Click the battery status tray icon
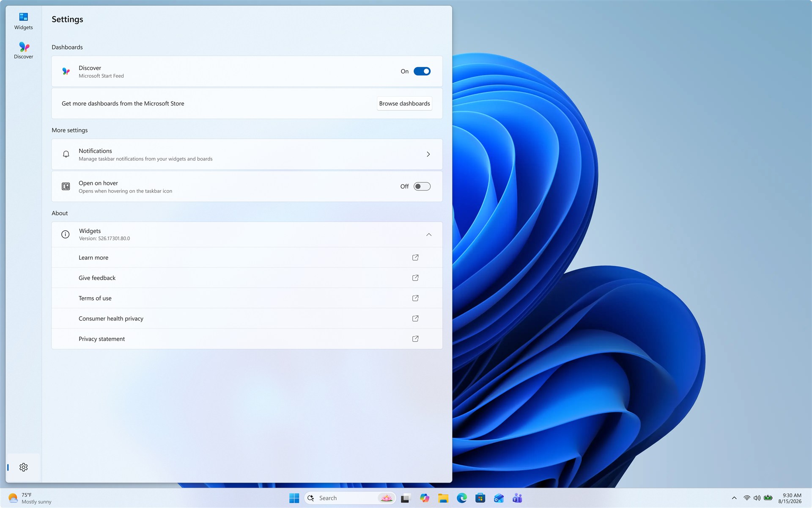Image resolution: width=812 pixels, height=508 pixels. (768, 498)
